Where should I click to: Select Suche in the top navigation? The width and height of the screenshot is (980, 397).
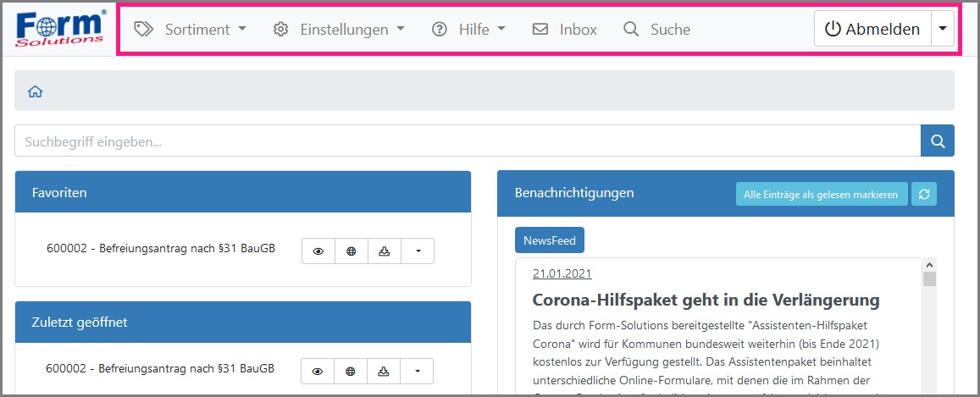point(656,30)
